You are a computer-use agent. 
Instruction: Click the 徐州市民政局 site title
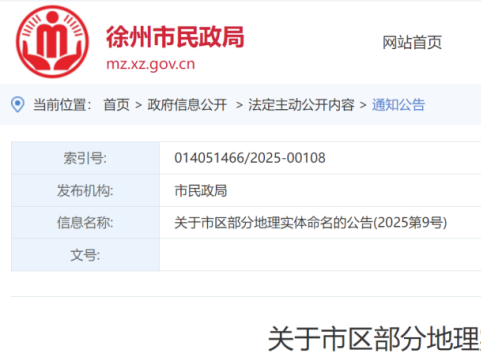175,37
